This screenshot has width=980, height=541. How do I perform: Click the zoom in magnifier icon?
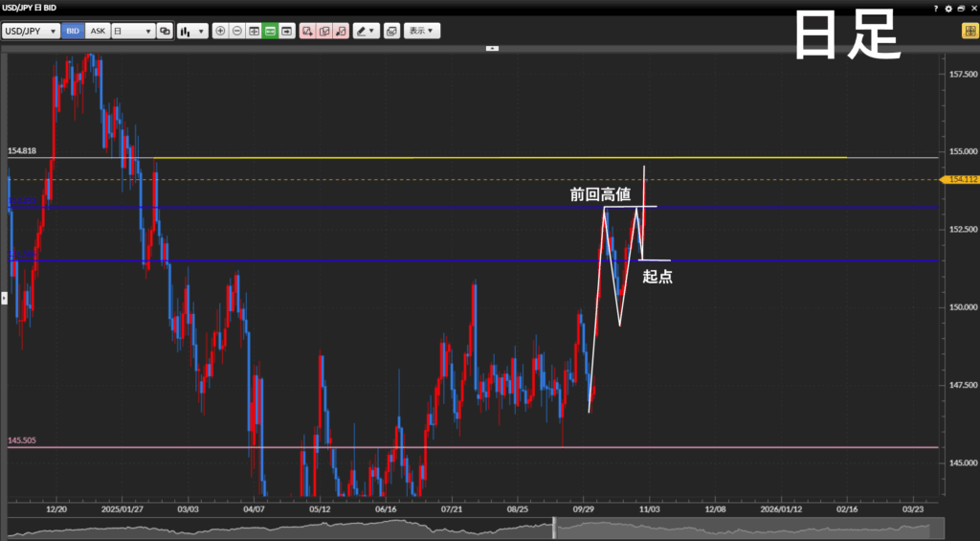(221, 31)
